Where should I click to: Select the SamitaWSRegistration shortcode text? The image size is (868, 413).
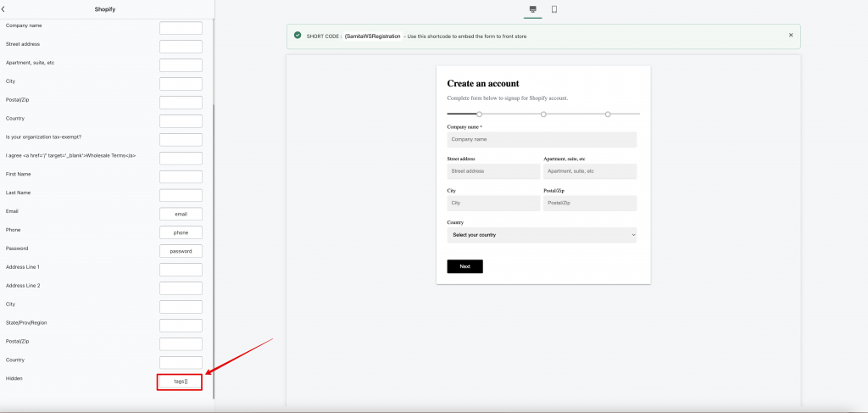[x=373, y=36]
